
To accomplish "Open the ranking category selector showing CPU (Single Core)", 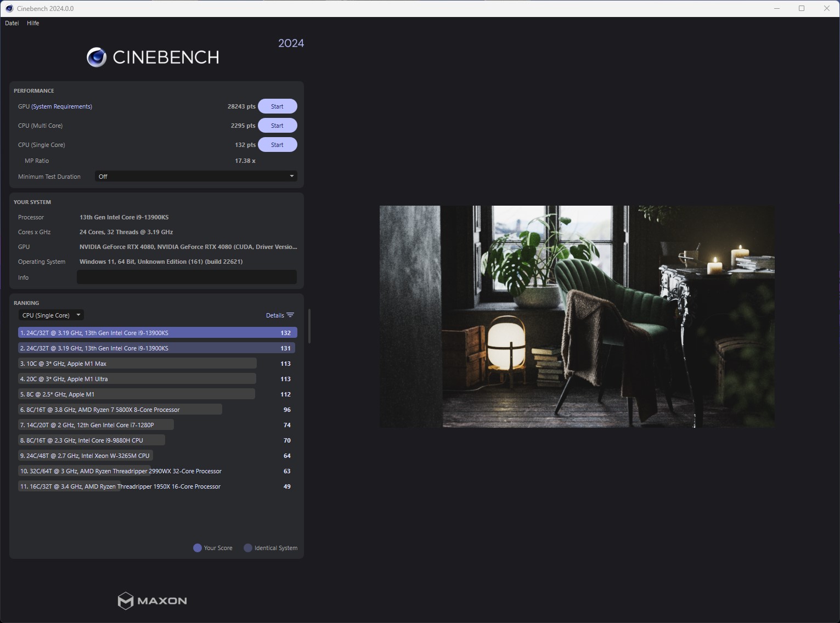I will (50, 315).
